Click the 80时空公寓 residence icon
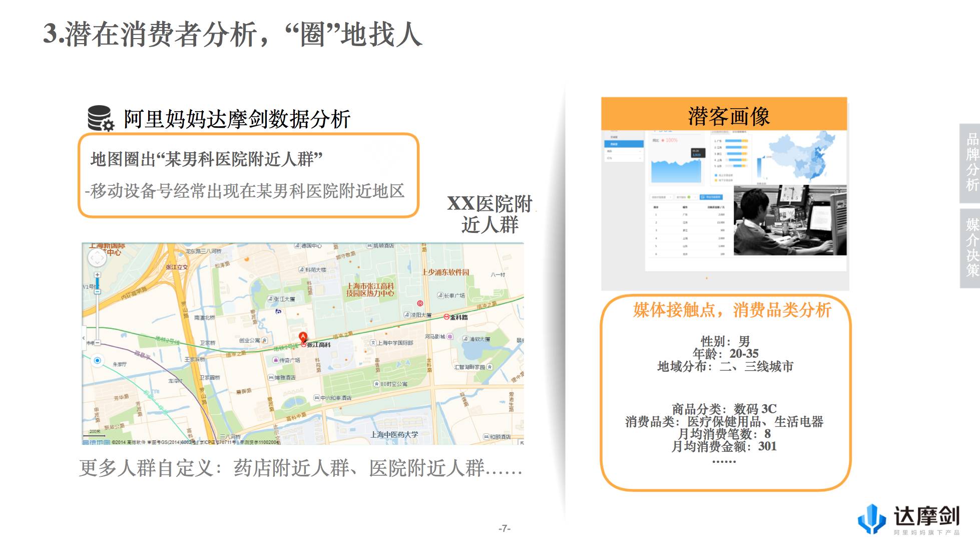Screen dimensions: 980x543 pyautogui.click(x=376, y=384)
